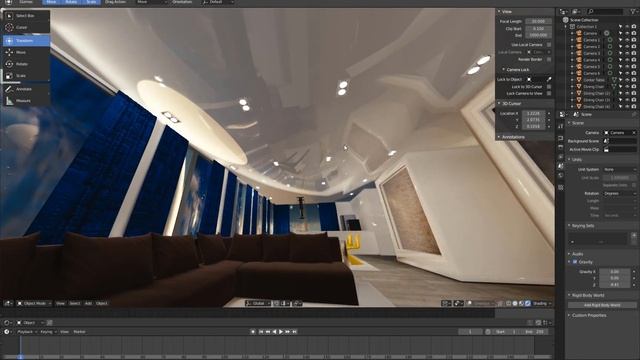Hide Collection 1 with its eye icon

627,27
